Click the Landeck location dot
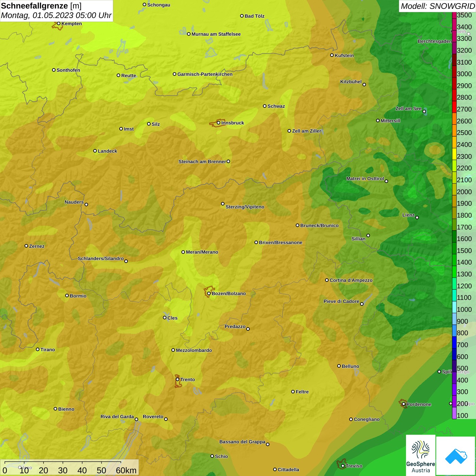The image size is (476, 476). tap(95, 151)
